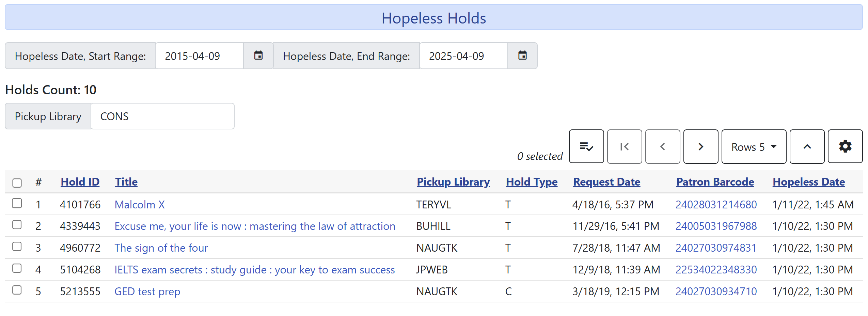Screen dimensions: 868x316
Task: Go to the next page
Action: click(x=700, y=146)
